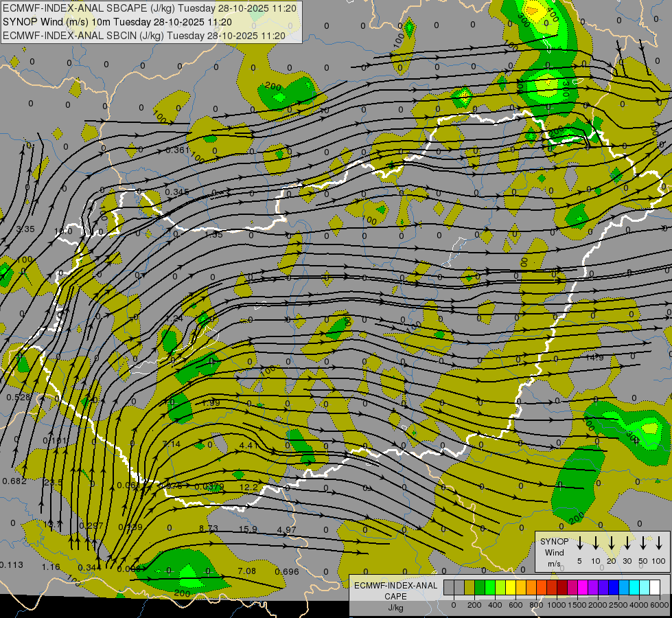The width and height of the screenshot is (672, 618).
Task: Select the olive CAPE legend swatch
Action: coord(470,588)
